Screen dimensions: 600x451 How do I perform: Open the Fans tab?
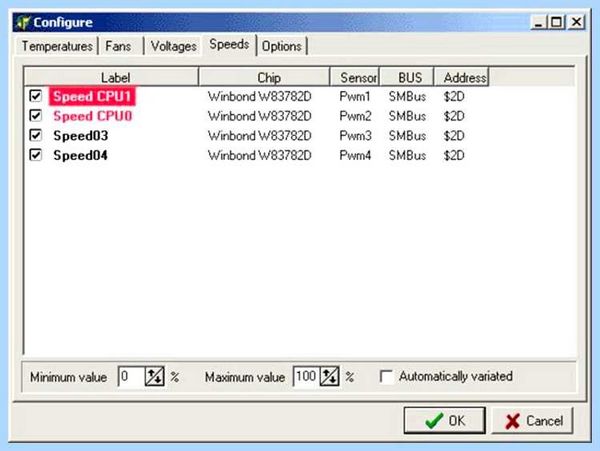pos(118,46)
